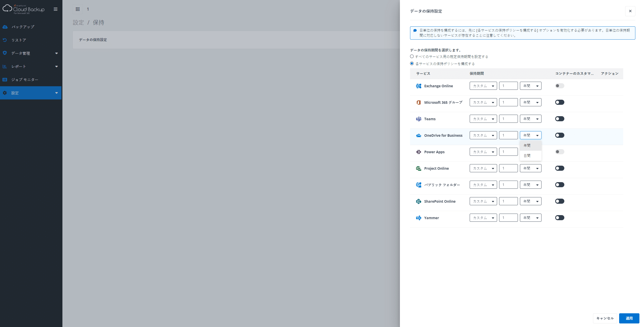Click the コンテナーのカスタマ... column header

coord(574,74)
